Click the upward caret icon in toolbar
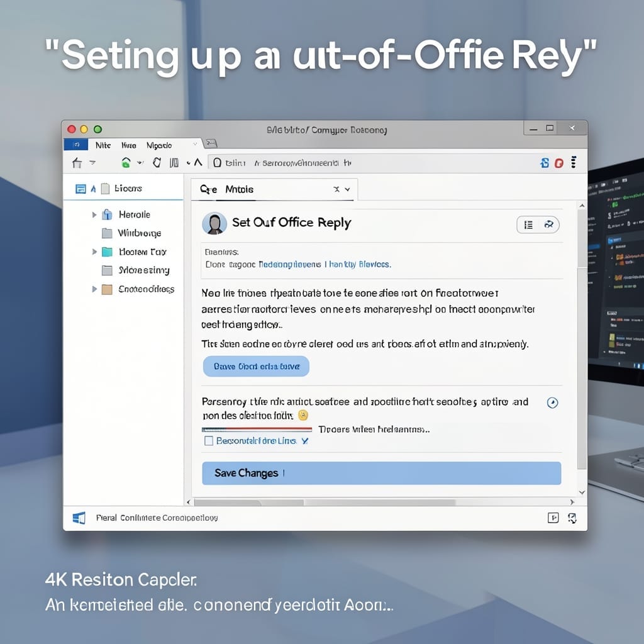The height and width of the screenshot is (644, 644). pyautogui.click(x=198, y=163)
